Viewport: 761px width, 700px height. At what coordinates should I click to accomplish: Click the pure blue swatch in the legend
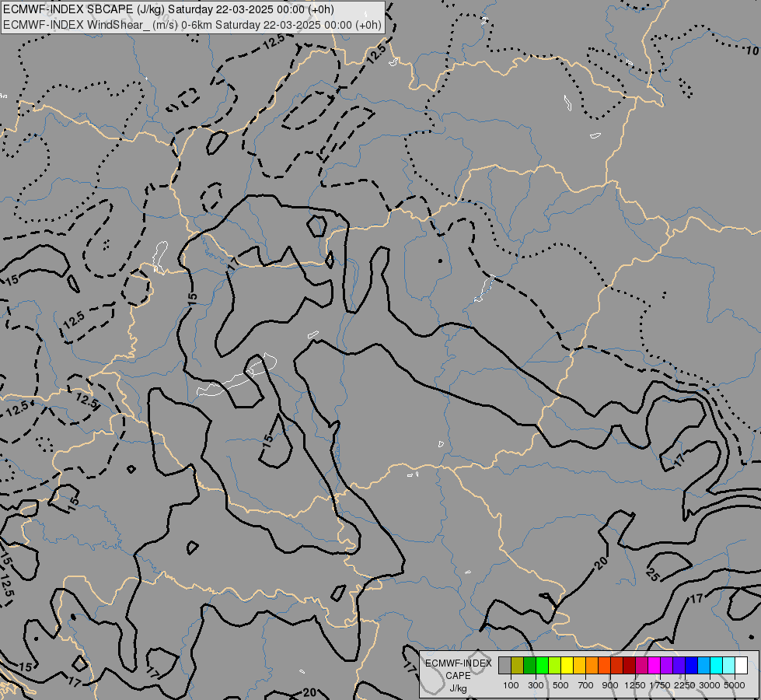point(691,665)
